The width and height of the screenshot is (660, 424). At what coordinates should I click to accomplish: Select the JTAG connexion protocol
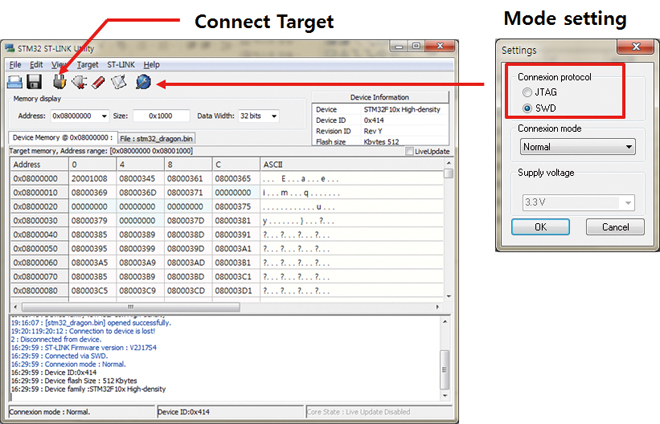point(527,92)
